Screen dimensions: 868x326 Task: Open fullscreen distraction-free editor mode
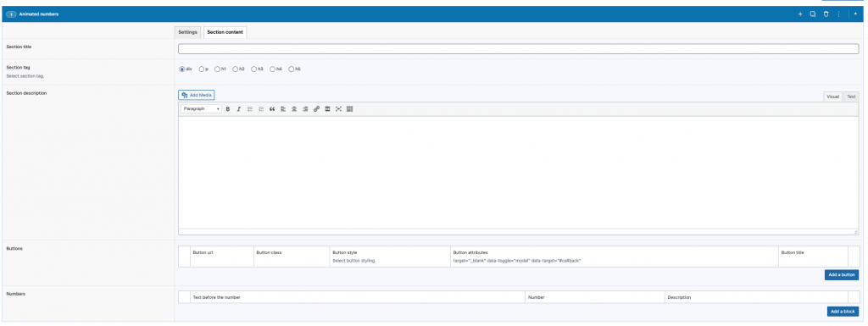coord(338,109)
